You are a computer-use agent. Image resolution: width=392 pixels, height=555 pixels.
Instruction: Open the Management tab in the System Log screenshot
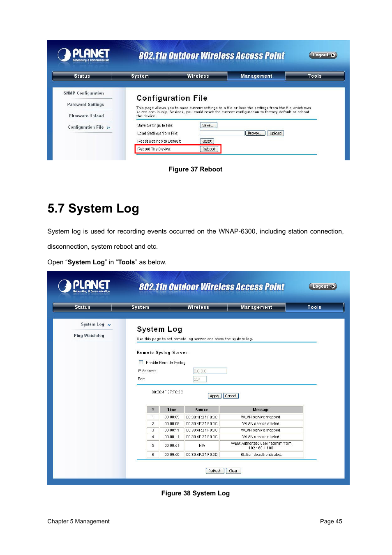click(256, 307)
